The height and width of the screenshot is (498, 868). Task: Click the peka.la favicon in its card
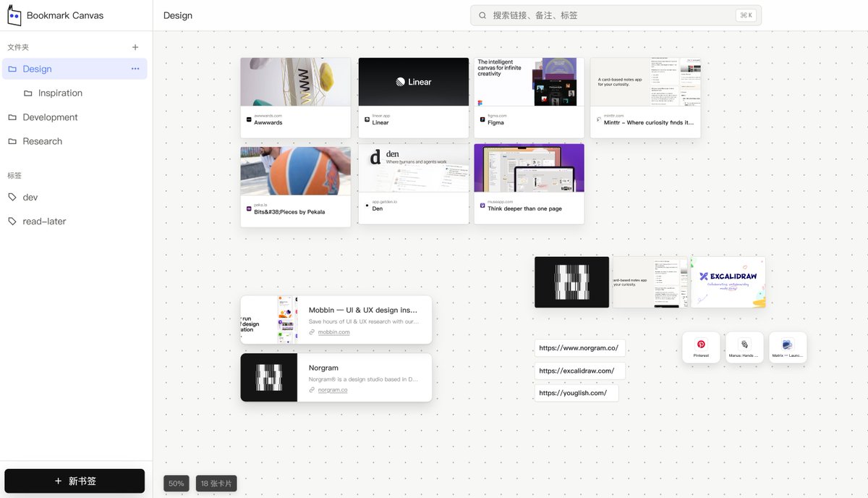(249, 208)
